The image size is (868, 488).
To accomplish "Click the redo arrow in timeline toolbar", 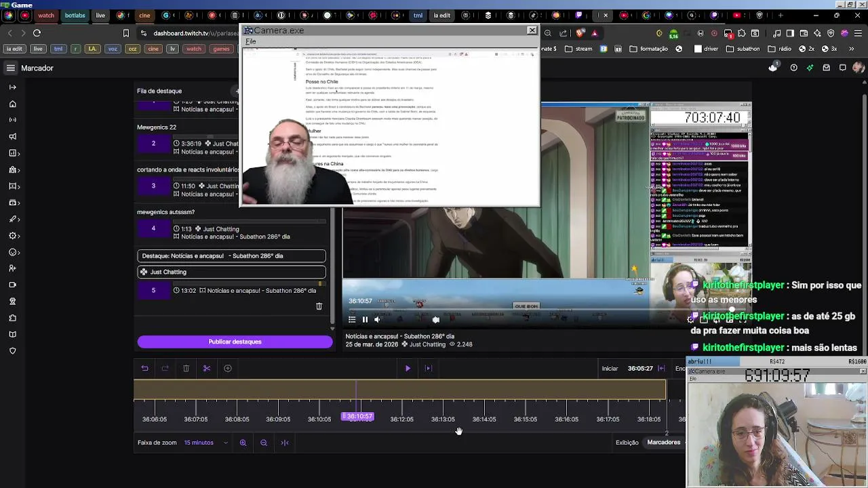I will [x=165, y=368].
